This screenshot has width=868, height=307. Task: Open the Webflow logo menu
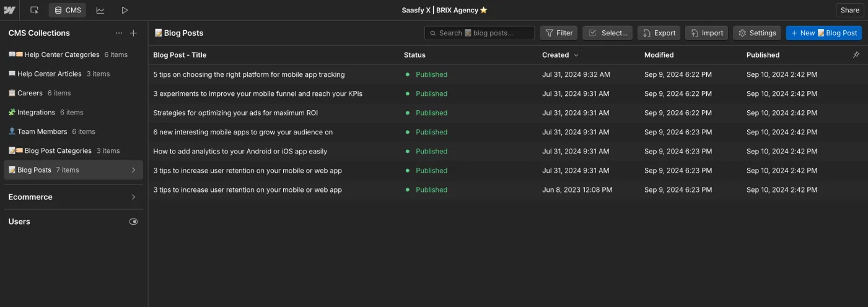(x=9, y=10)
